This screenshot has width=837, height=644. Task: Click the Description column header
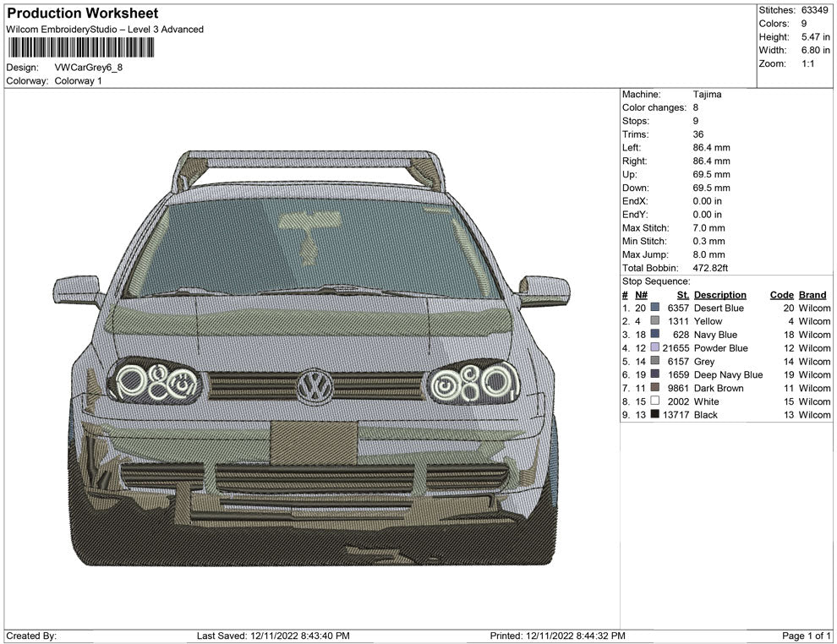(x=719, y=295)
